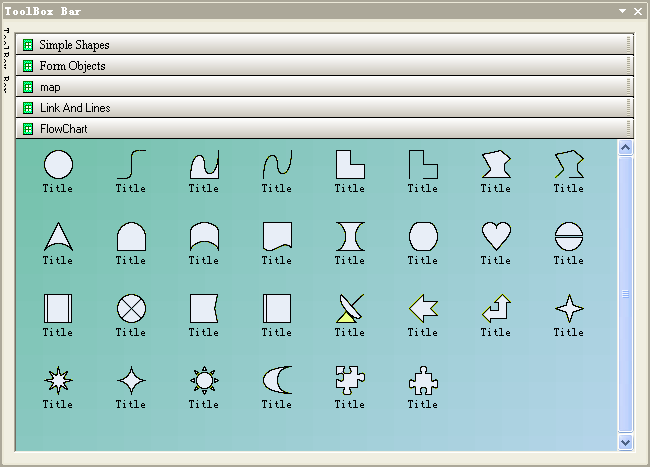
Task: Select the open L-shaped outline
Action: tap(423, 165)
